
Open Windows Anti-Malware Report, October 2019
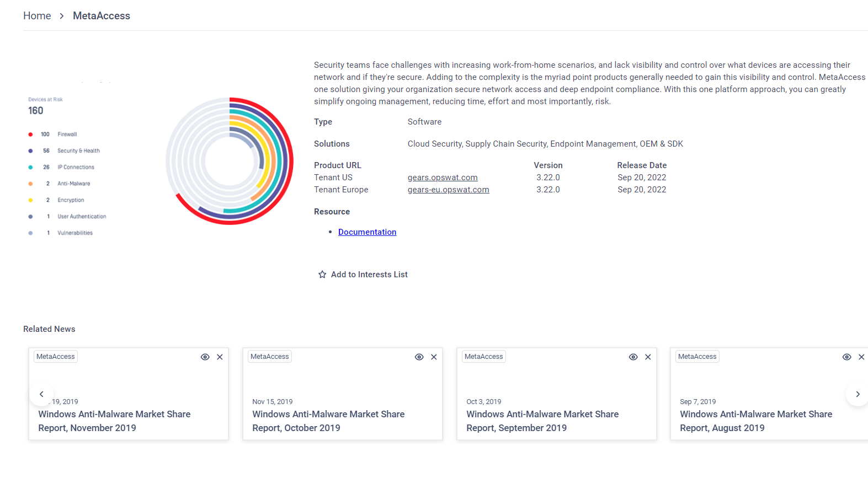(328, 421)
